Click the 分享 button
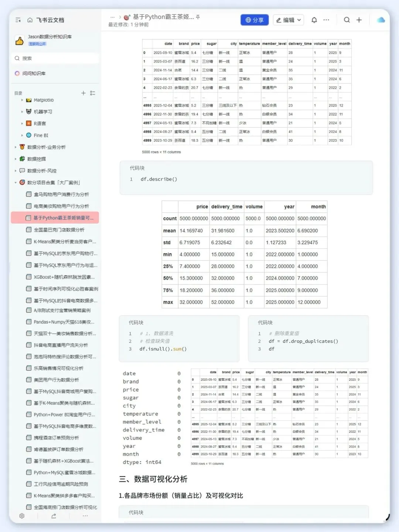Screen dimensions: 399x532 click(255, 20)
